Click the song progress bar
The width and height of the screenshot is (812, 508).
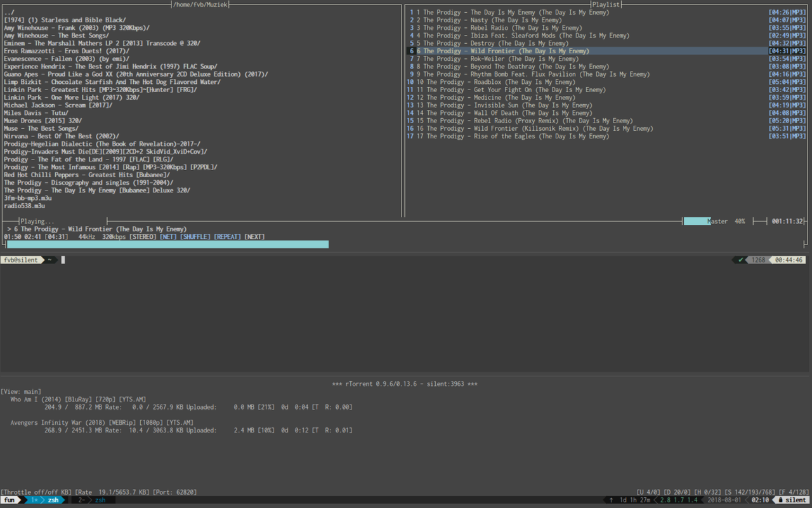click(406, 244)
